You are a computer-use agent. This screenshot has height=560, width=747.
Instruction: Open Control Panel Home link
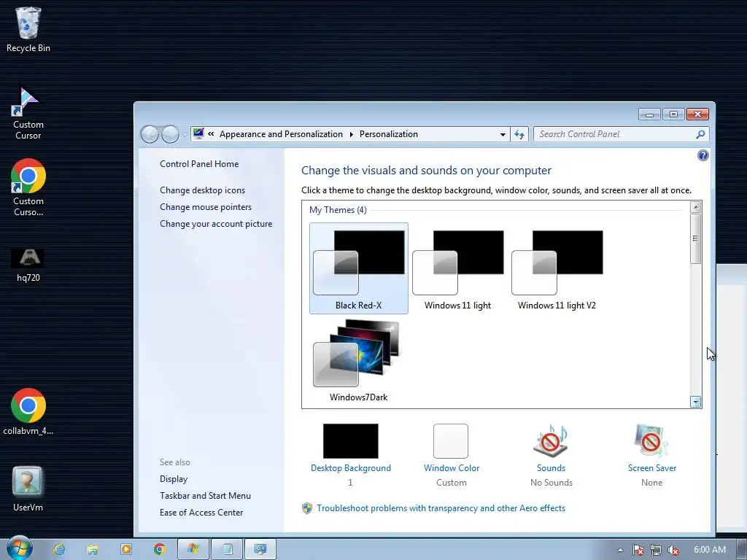coord(199,164)
